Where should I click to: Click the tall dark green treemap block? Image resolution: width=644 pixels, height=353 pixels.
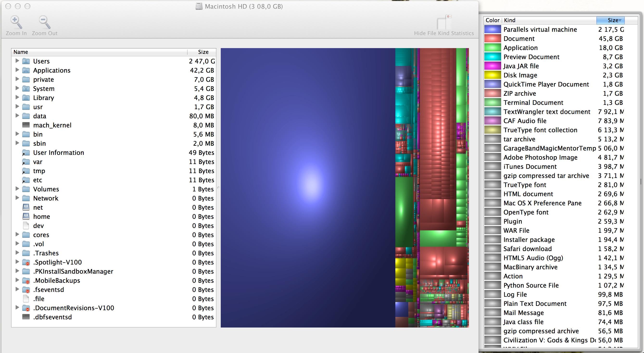coord(404,212)
